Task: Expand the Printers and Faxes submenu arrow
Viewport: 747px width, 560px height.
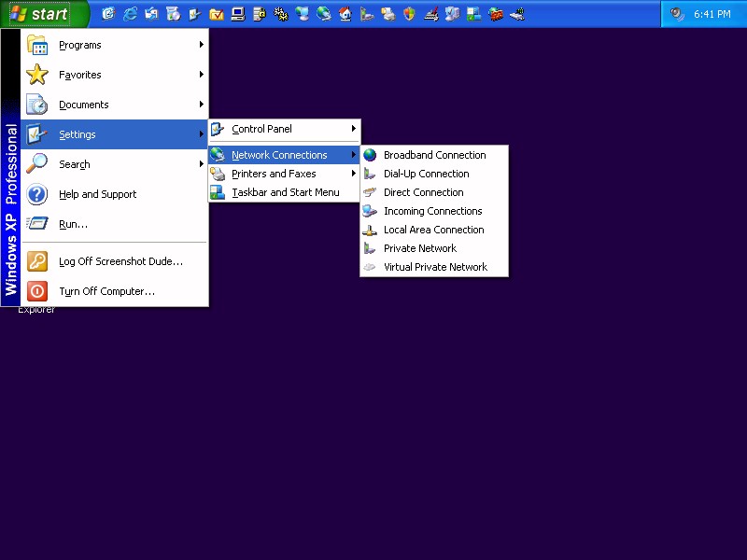Action: [353, 174]
